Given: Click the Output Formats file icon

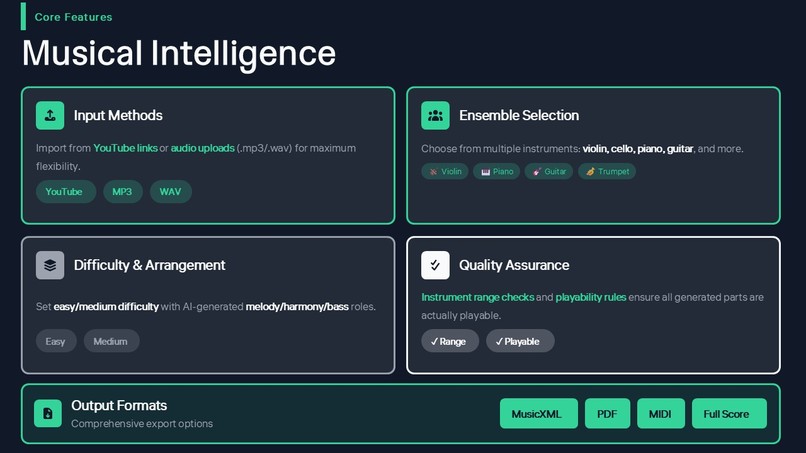Looking at the screenshot, I should [48, 413].
